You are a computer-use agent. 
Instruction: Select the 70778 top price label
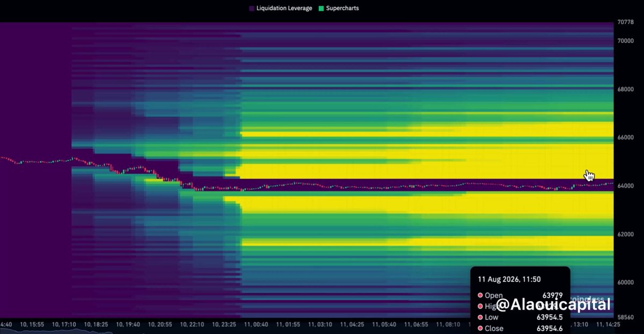click(625, 23)
